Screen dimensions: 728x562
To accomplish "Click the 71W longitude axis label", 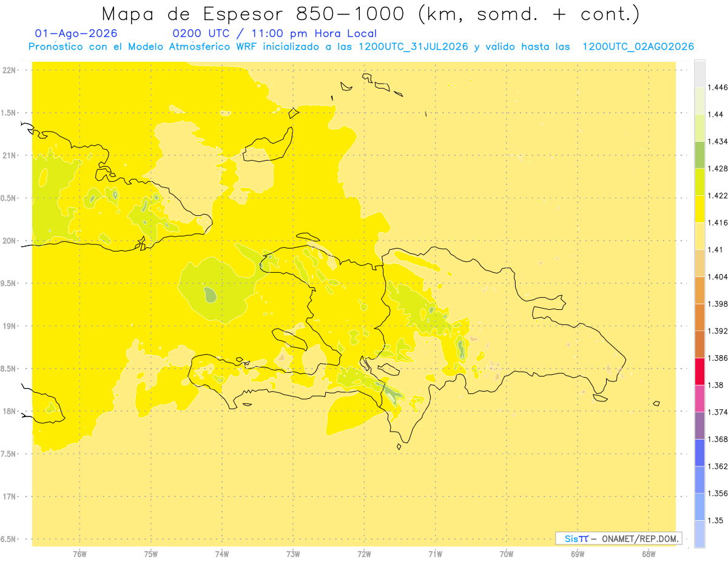I will [x=435, y=555].
